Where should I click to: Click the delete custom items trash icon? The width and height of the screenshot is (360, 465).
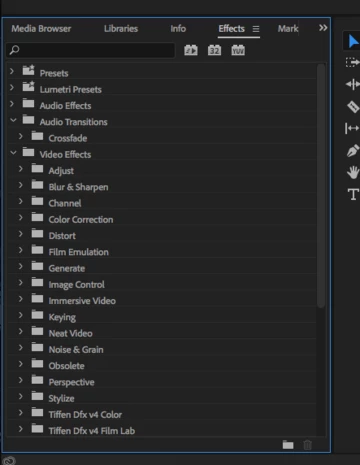tap(307, 445)
